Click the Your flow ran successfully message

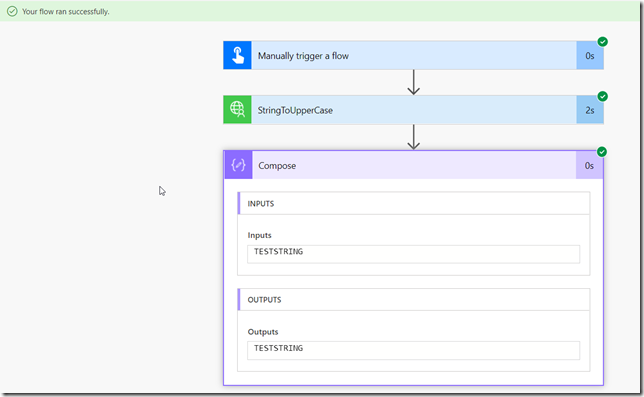(66, 11)
